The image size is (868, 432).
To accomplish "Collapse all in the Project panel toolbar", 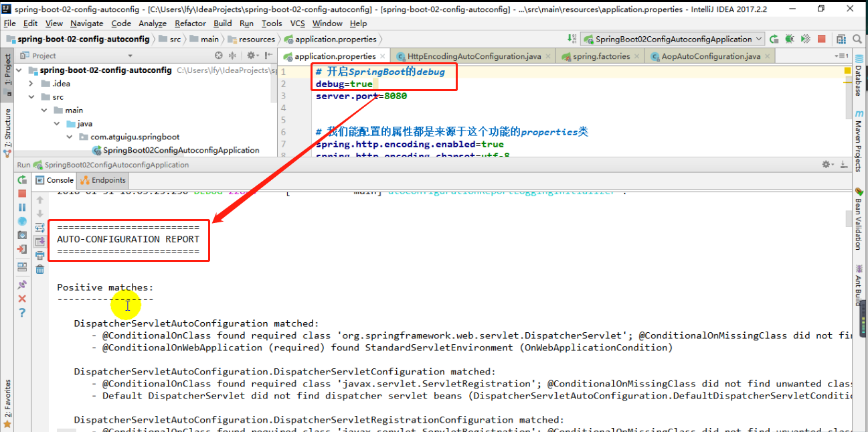I will point(232,56).
